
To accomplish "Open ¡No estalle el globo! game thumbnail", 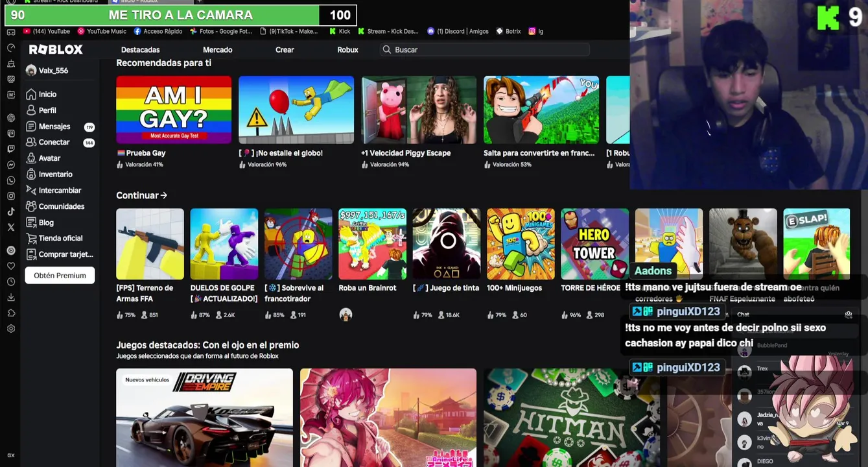I will (296, 110).
